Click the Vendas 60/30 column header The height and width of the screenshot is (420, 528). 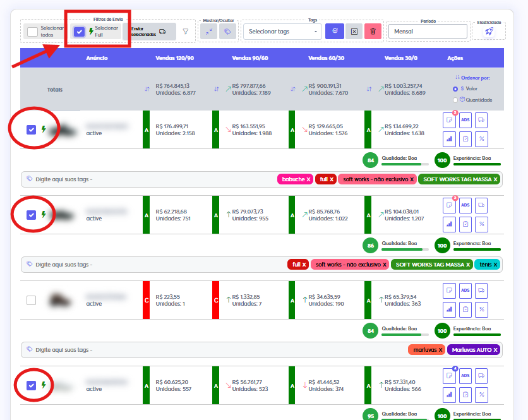[327, 58]
